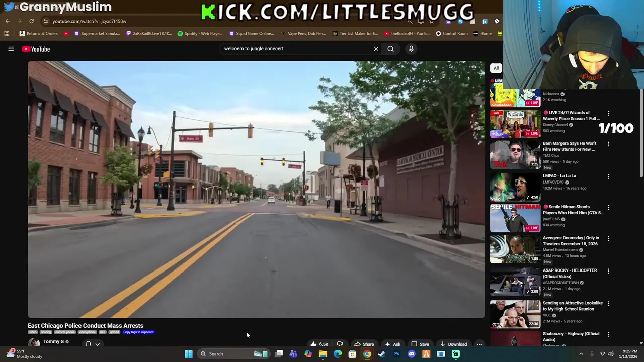Open the Control Room bookmark

(x=452, y=34)
